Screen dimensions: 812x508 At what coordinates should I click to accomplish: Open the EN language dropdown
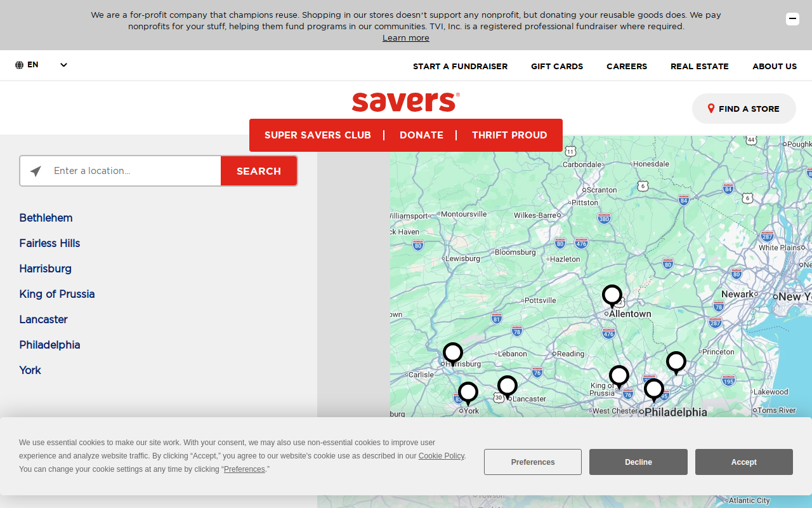pos(41,65)
